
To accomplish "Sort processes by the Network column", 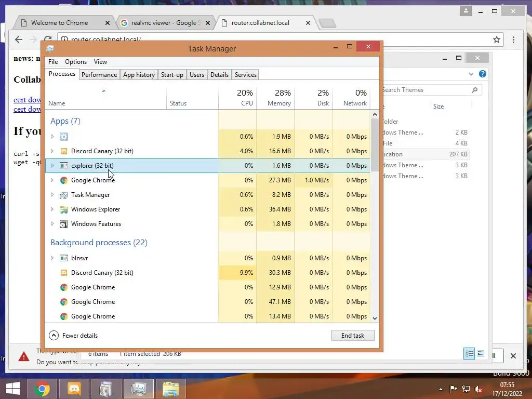I will [352, 97].
